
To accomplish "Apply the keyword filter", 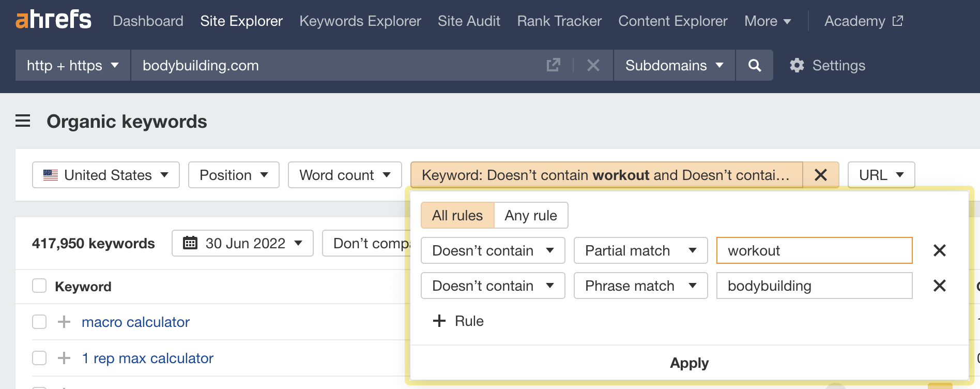I will pos(689,363).
